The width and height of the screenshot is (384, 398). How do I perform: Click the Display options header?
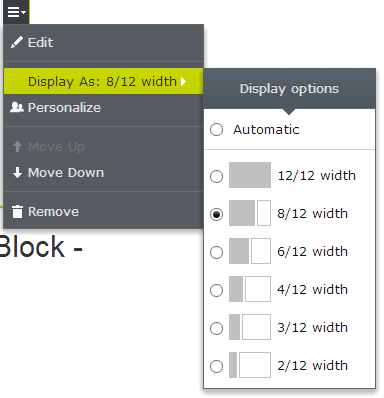(289, 89)
